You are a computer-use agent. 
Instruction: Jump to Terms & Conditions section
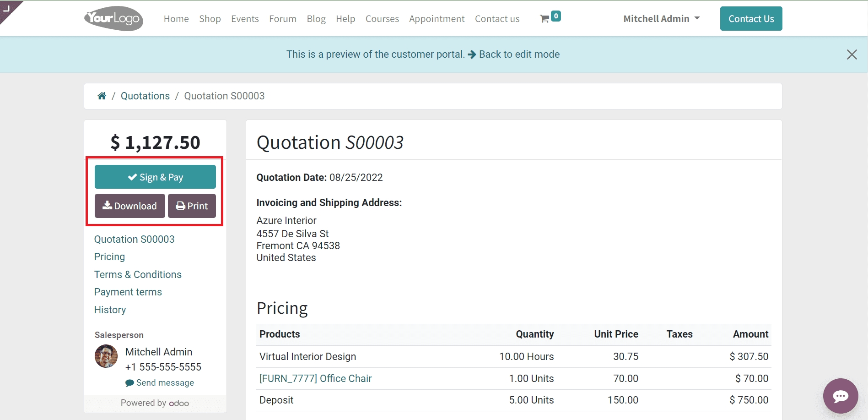click(138, 274)
